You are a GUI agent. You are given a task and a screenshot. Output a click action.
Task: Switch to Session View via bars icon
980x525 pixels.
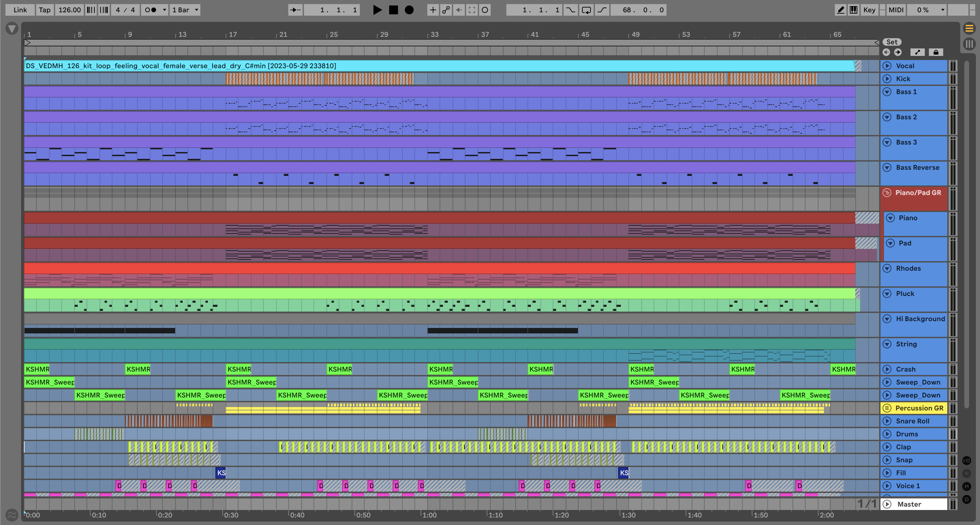[969, 44]
